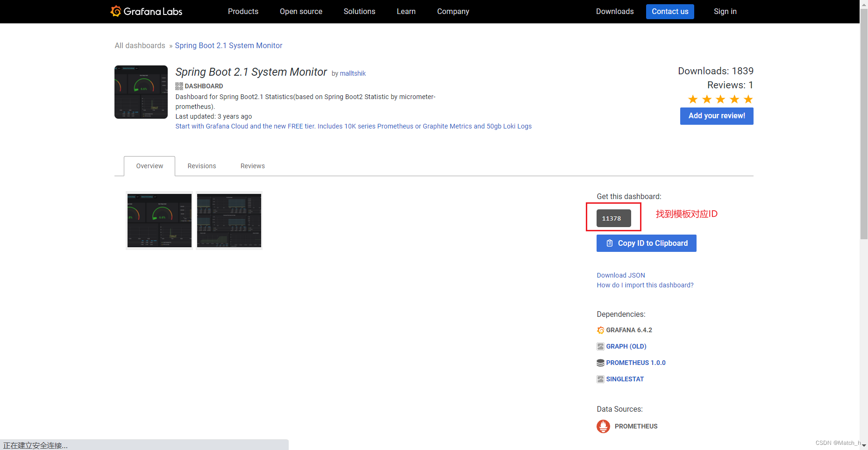The image size is (868, 450).
Task: Open the GRAPH (OLD) dependency link
Action: (x=626, y=346)
